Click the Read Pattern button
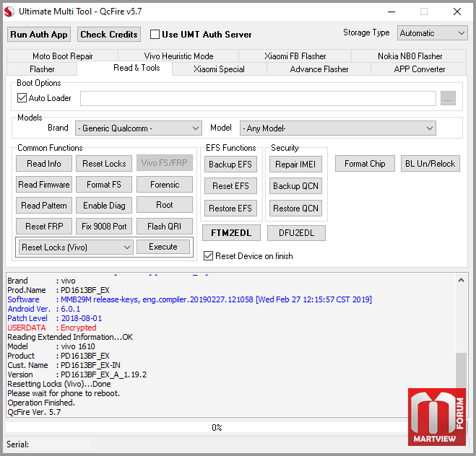Image resolution: width=476 pixels, height=456 pixels. point(44,206)
